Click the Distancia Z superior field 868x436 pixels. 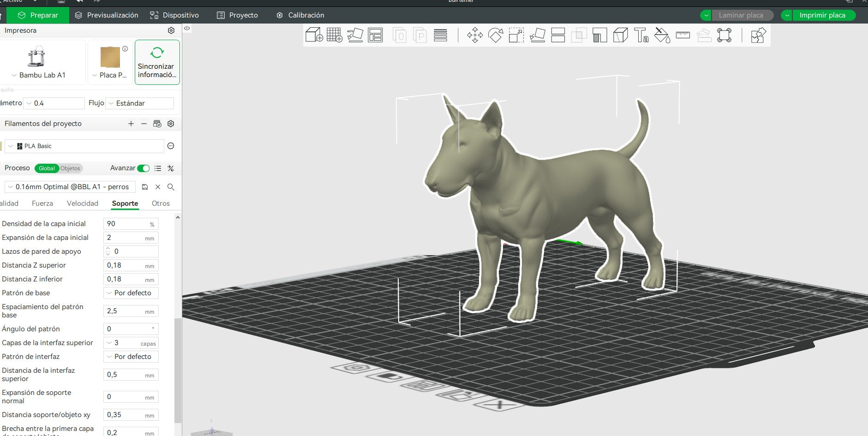pos(131,265)
